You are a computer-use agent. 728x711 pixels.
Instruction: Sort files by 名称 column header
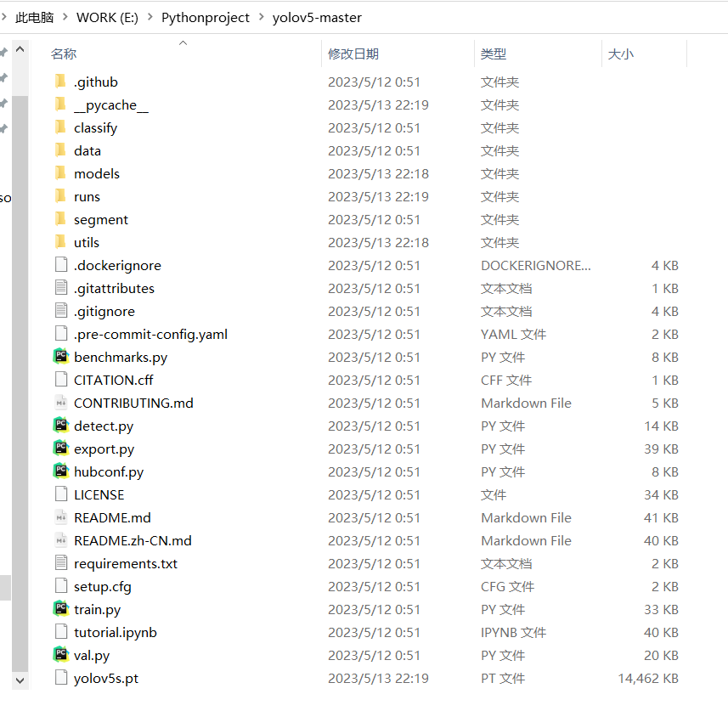click(64, 54)
